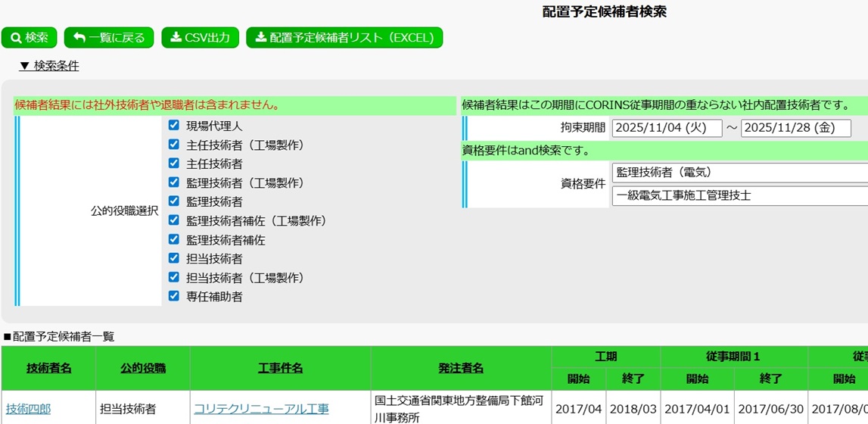The image size is (868, 424).
Task: Sort by 技術者名 column header
Action: (49, 368)
